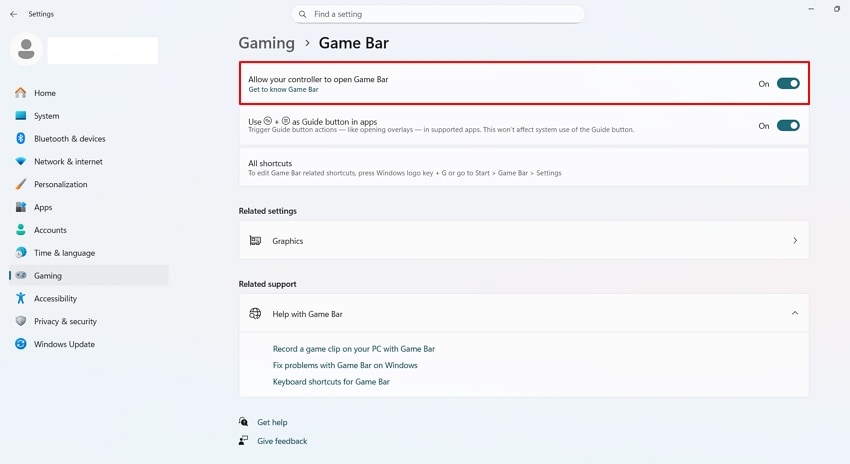Open Bluetooth & devices settings

click(x=89, y=138)
